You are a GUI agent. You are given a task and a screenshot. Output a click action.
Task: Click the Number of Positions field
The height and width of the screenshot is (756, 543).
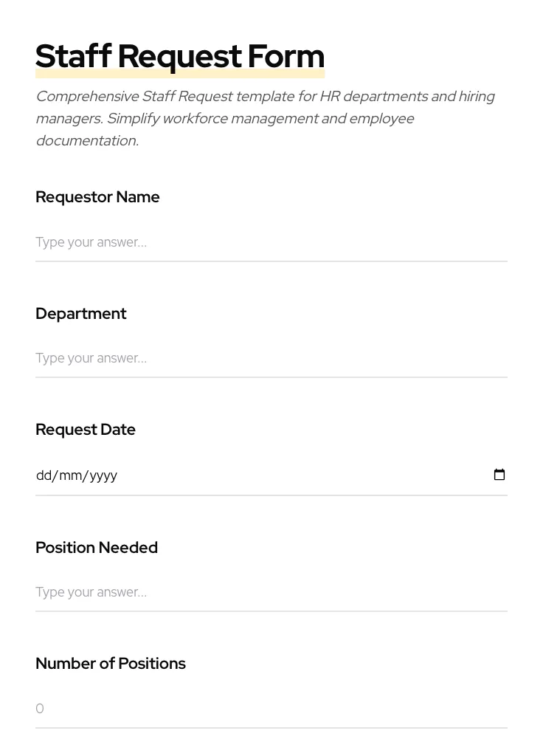[221, 709]
